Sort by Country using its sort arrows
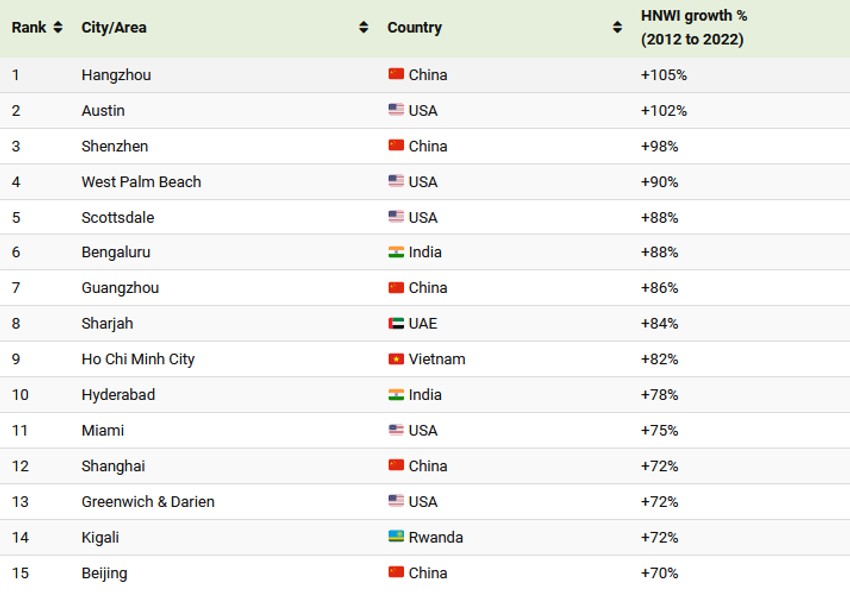The image size is (850, 598). (x=617, y=28)
